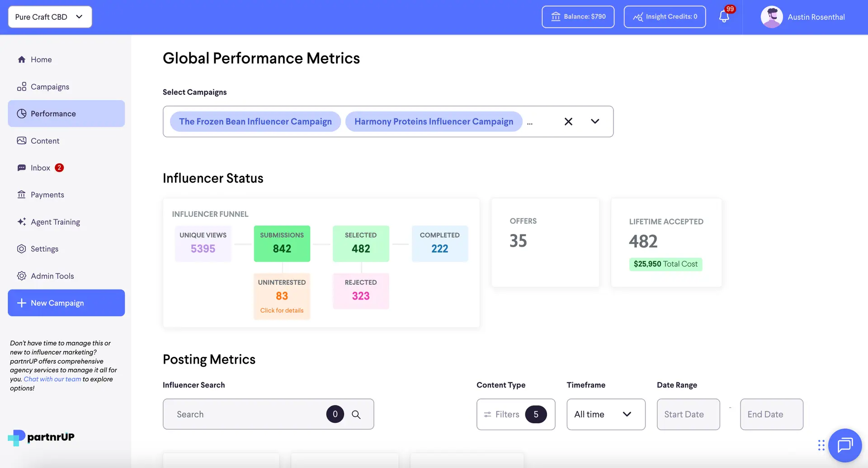Open the Campaigns section icon in sidebar
This screenshot has height=468, width=868.
[22, 87]
